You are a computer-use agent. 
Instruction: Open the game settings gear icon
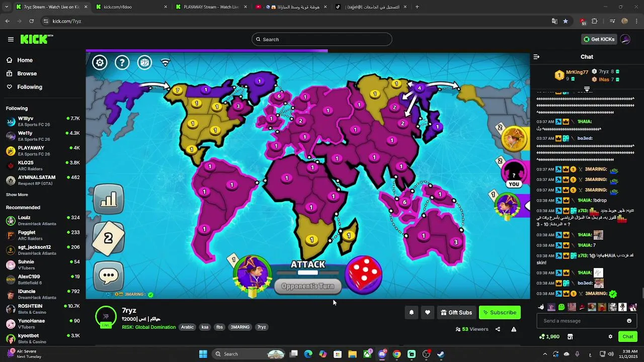pos(100,62)
